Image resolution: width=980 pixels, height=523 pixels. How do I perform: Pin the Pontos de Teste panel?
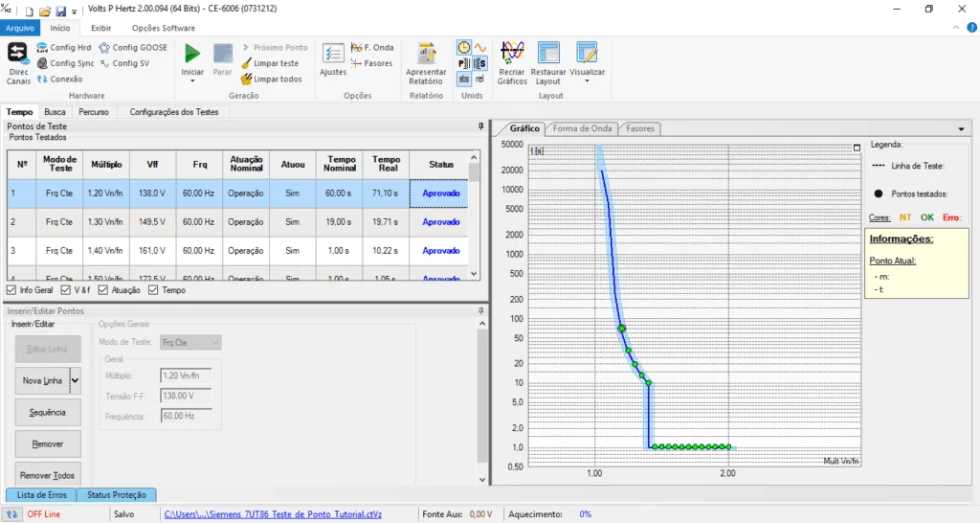coord(480,126)
